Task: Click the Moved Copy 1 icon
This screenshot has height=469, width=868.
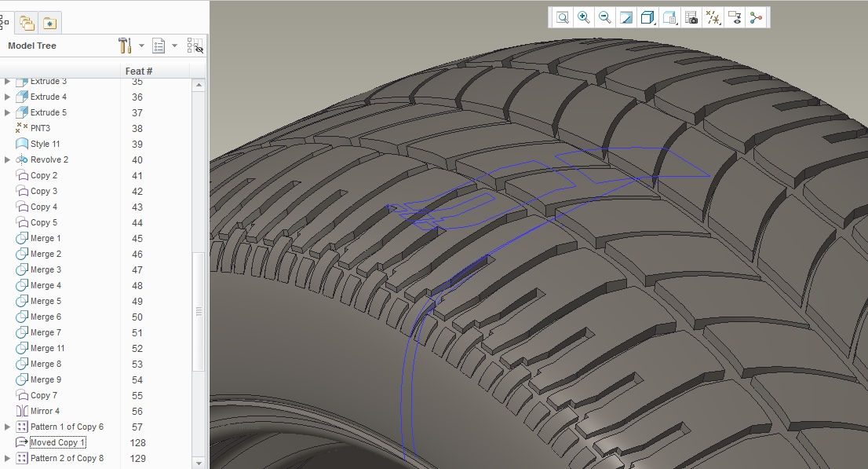Action: pyautogui.click(x=22, y=442)
